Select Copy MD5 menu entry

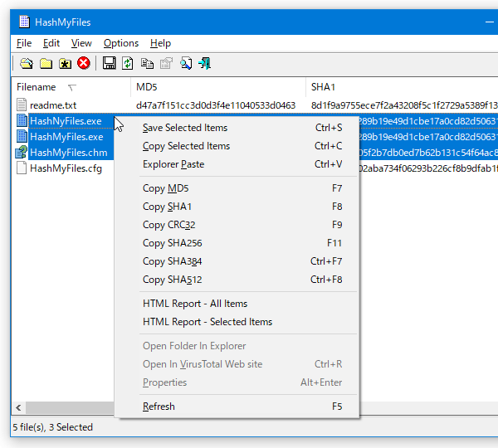click(237, 188)
